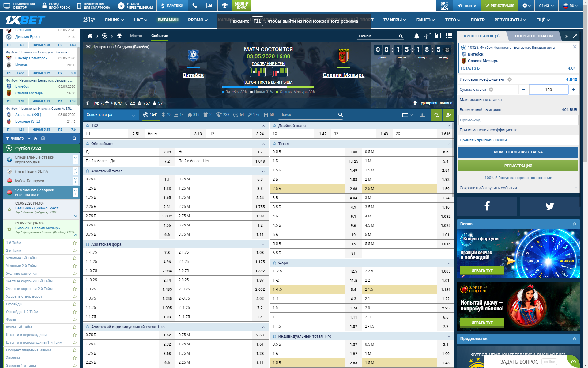Toggle favorite star on Азиатская фора market
Viewport: 588px width, 368px height.
point(88,244)
